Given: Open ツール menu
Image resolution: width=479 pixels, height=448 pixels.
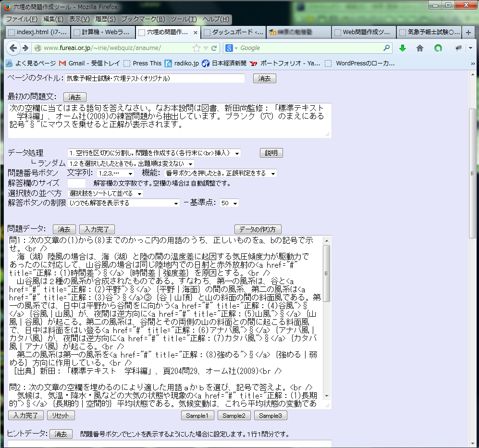Looking at the screenshot, I should [184, 19].
